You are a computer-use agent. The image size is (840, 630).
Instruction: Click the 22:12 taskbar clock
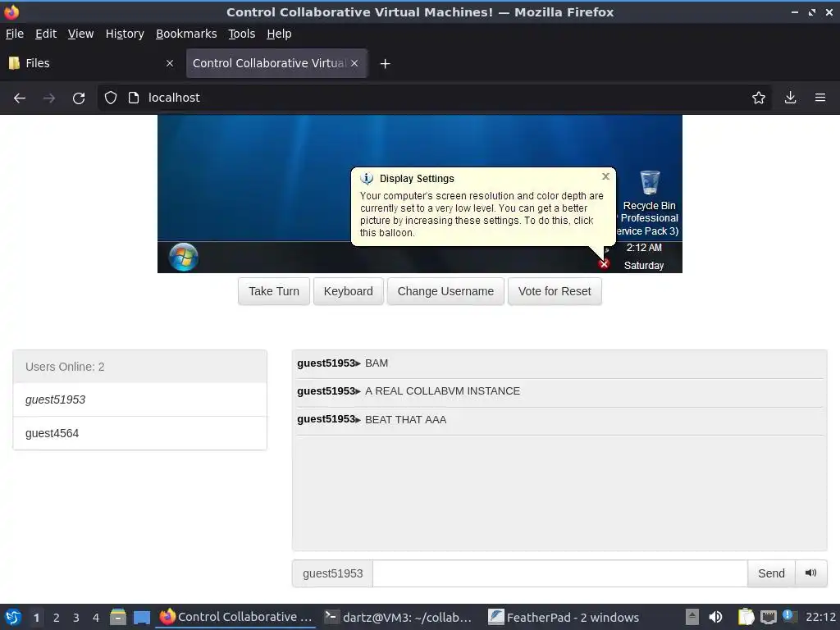[820, 617]
